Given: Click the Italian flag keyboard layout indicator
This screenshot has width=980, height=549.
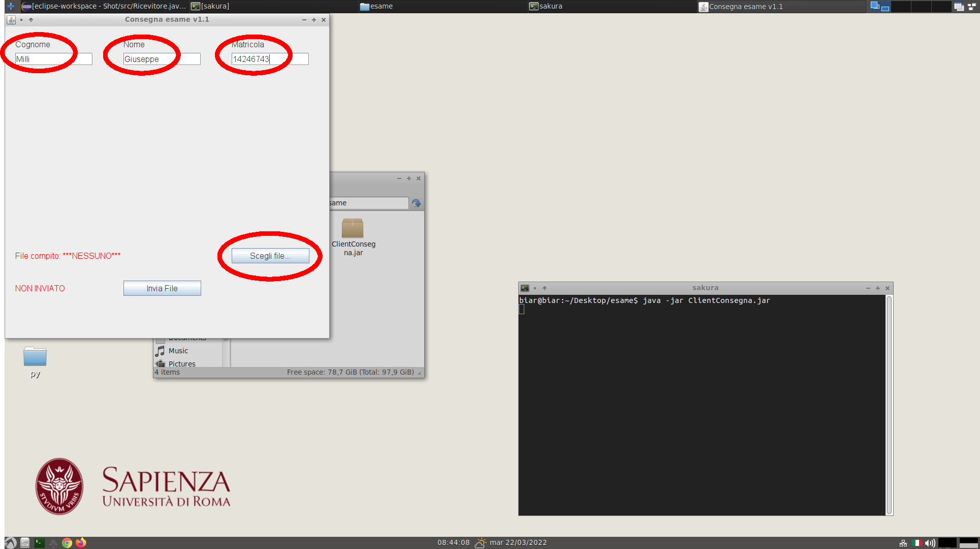Looking at the screenshot, I should tap(916, 543).
